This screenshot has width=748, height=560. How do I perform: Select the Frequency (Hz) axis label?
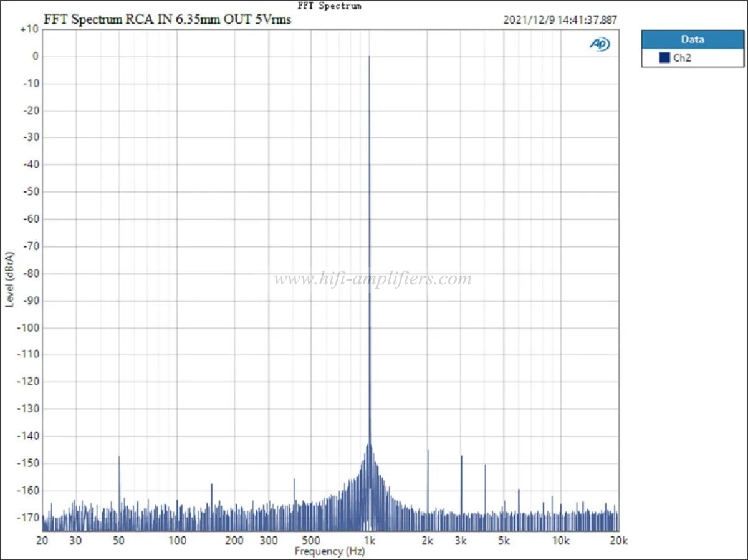330,551
